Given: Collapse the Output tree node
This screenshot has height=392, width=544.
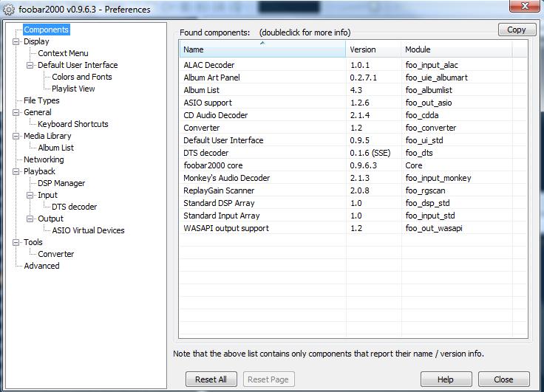Looking at the screenshot, I should (30, 219).
